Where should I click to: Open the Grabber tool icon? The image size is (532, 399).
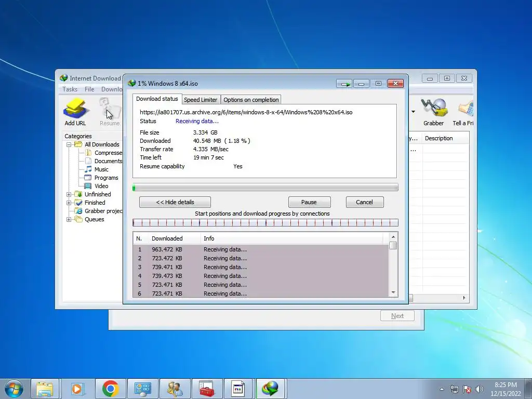[x=434, y=112]
